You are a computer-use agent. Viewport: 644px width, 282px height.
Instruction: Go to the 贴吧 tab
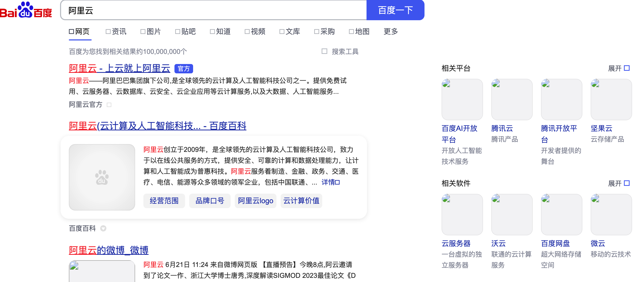point(186,32)
